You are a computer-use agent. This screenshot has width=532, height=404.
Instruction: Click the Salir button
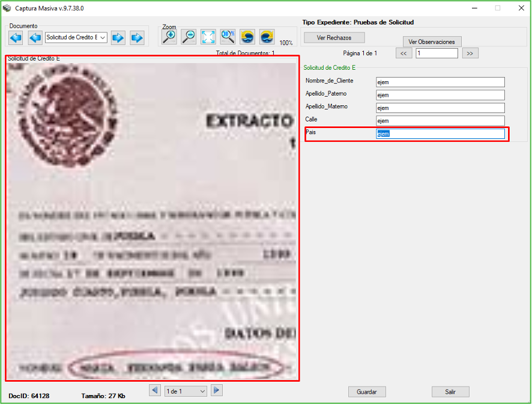tap(450, 392)
